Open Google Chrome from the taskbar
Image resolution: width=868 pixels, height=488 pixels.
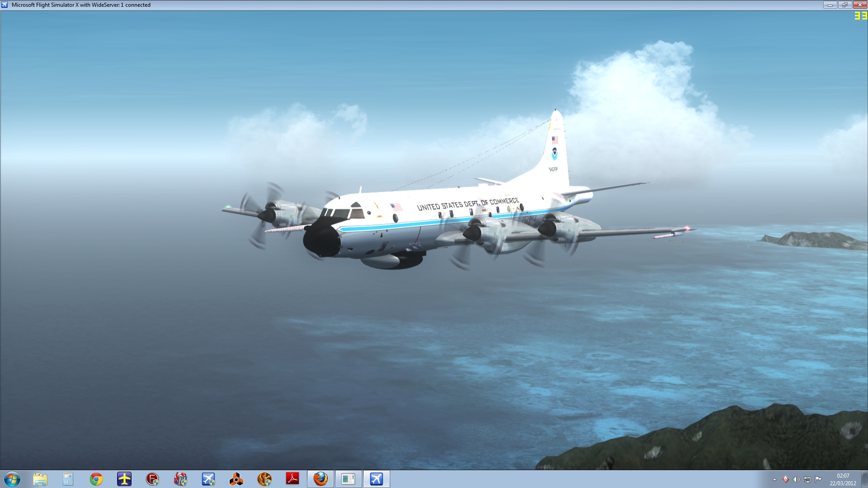coord(96,479)
